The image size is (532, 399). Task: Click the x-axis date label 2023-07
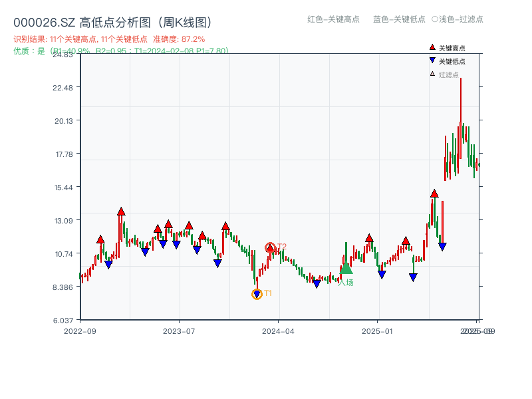pyautogui.click(x=179, y=331)
